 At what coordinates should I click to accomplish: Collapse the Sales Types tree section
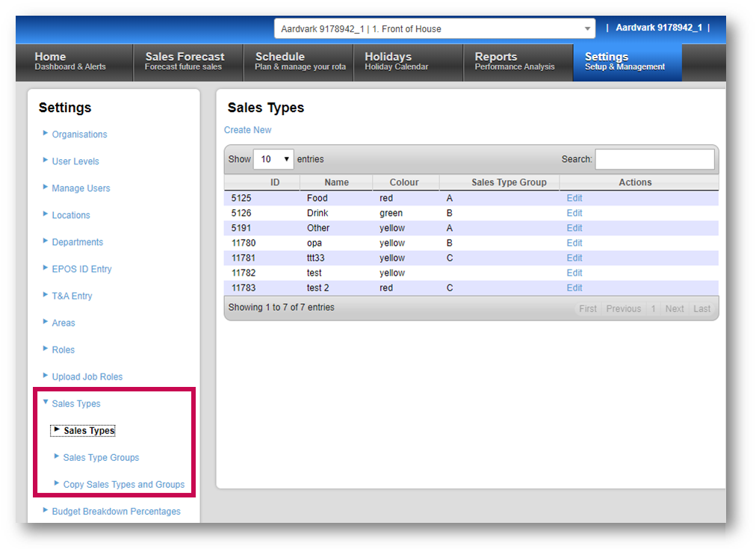[75, 403]
